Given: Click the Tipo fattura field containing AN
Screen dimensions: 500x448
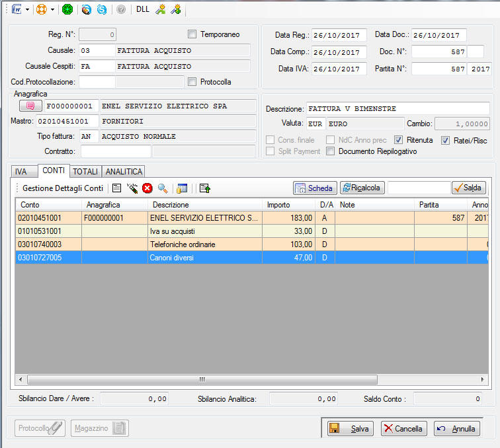Looking at the screenshot, I should pyautogui.click(x=89, y=136).
